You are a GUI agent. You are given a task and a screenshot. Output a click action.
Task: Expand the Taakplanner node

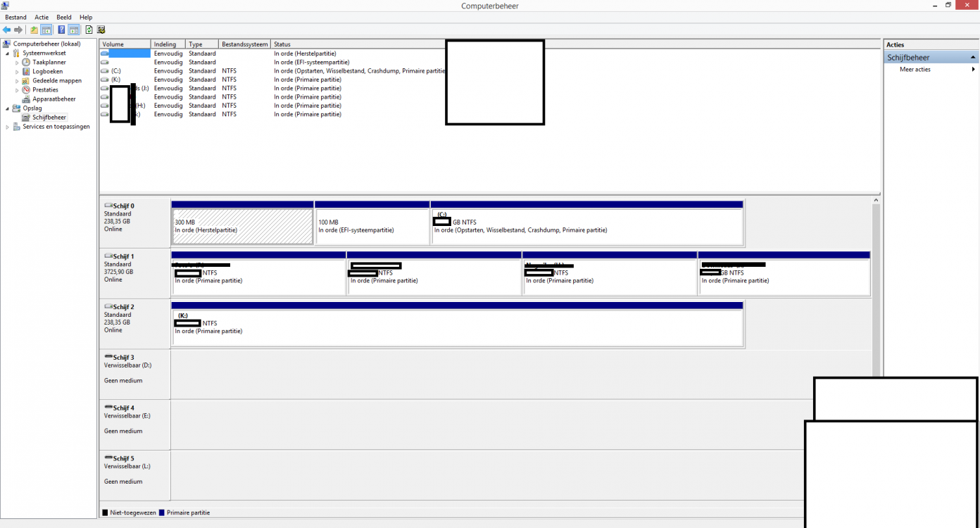[x=18, y=63]
